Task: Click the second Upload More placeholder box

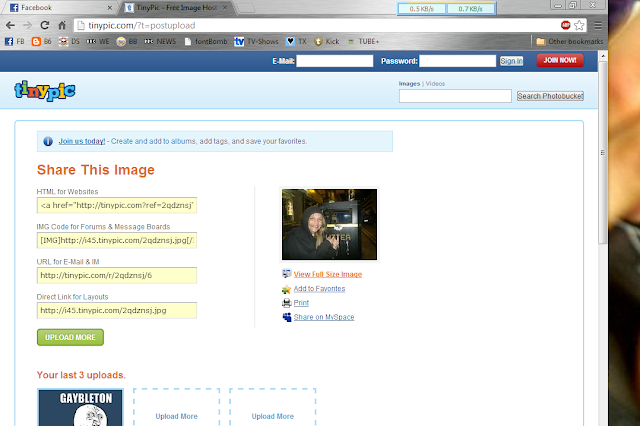Action: point(273,407)
